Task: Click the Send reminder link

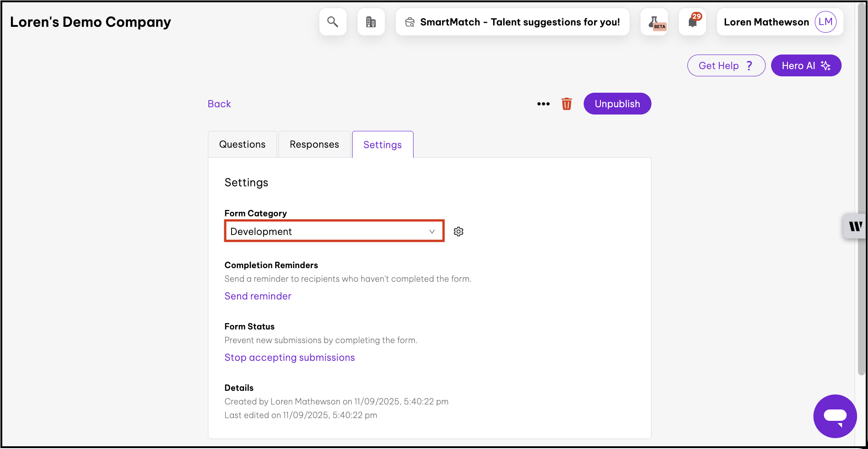Action: point(258,296)
